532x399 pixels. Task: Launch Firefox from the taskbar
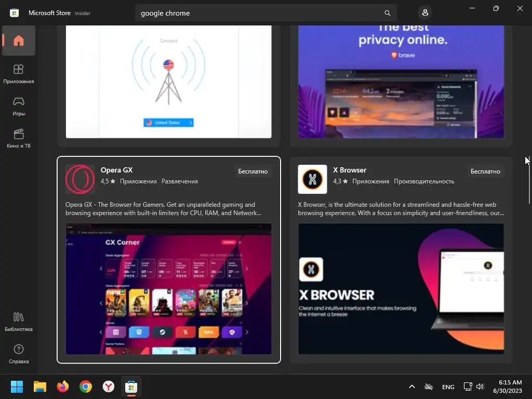pyautogui.click(x=62, y=387)
